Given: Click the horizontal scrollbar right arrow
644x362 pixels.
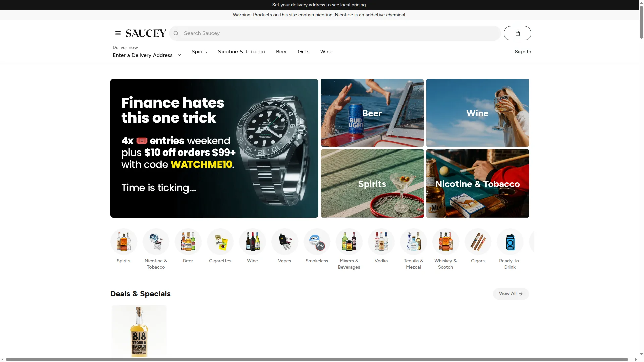Looking at the screenshot, I should [x=636, y=360].
